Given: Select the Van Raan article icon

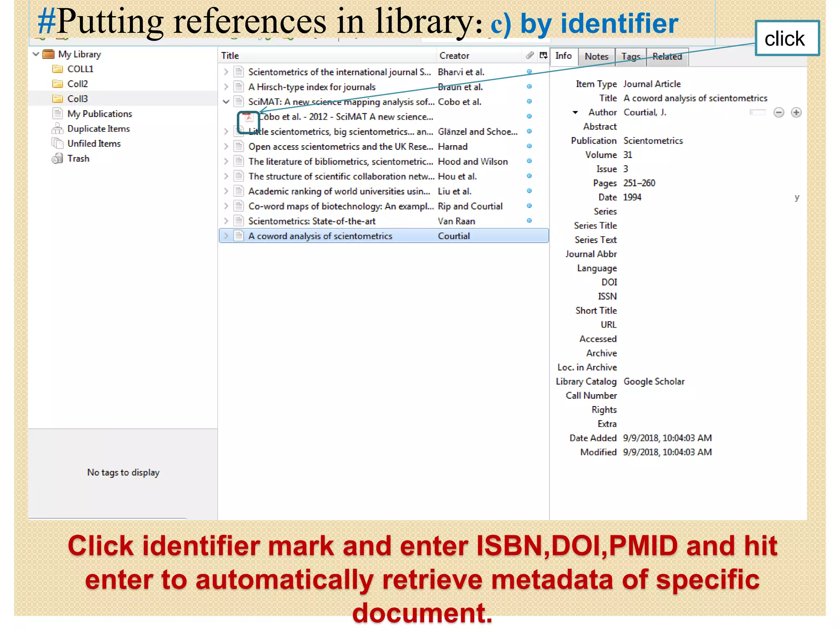Looking at the screenshot, I should pyautogui.click(x=239, y=221).
